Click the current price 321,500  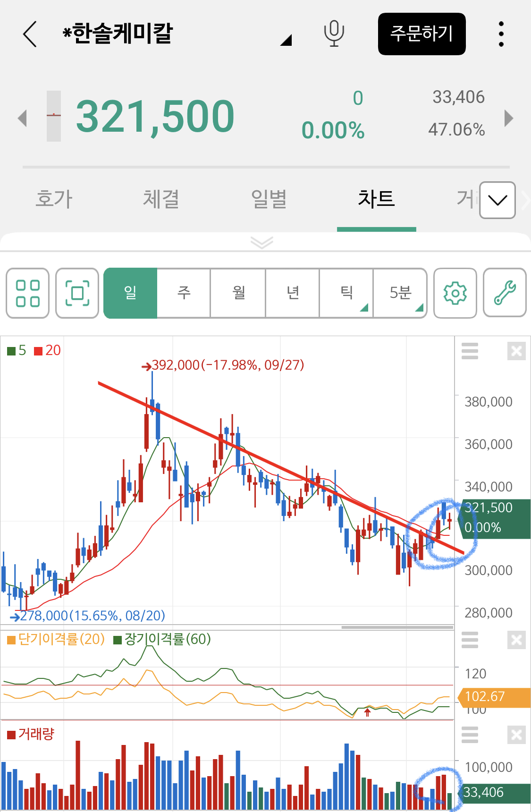(155, 117)
